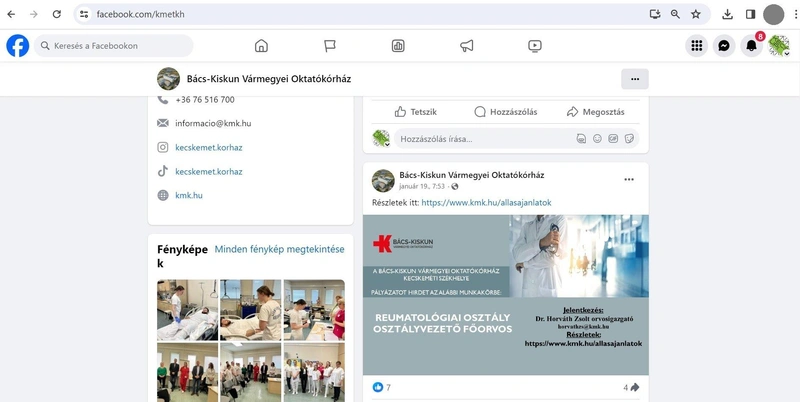Click the Tetszik like button
This screenshot has width=800, height=402.
point(416,112)
